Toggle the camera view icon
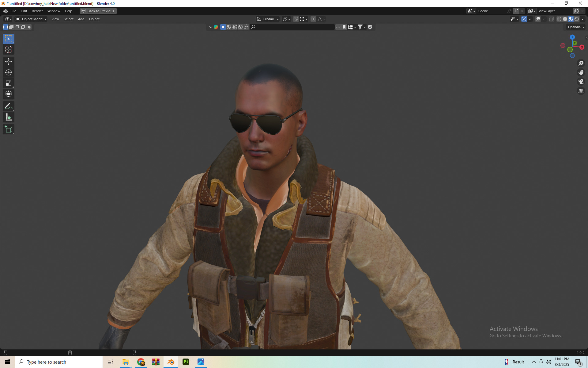The height and width of the screenshot is (368, 588). [x=581, y=82]
